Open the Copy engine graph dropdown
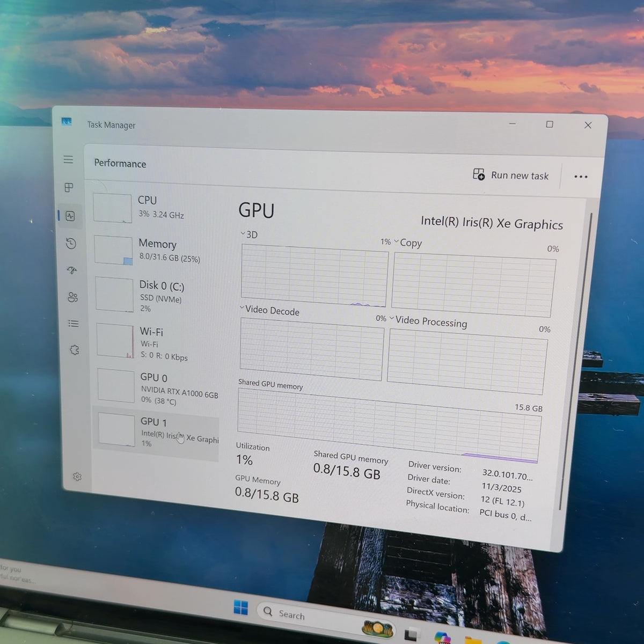The width and height of the screenshot is (644, 644). [x=396, y=241]
